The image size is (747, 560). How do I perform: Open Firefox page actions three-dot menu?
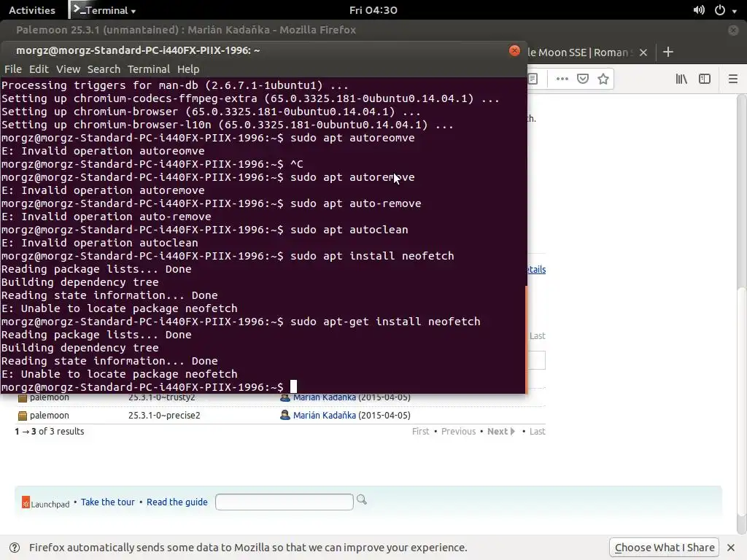pyautogui.click(x=562, y=79)
